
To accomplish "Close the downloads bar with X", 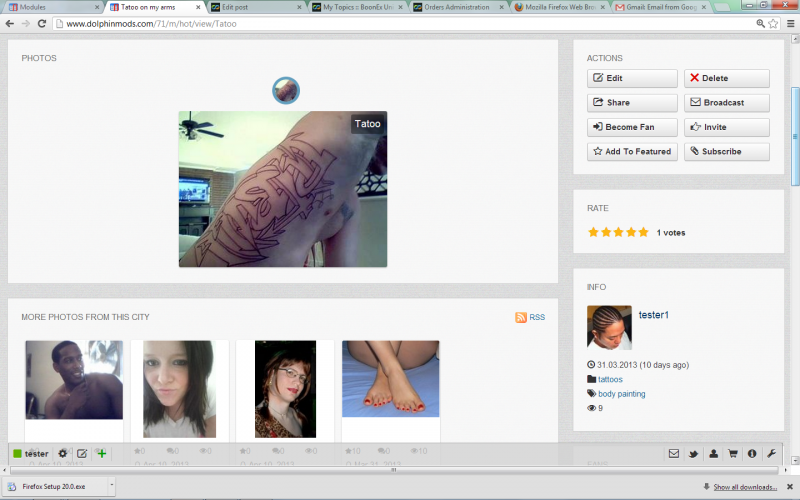I will [x=790, y=487].
